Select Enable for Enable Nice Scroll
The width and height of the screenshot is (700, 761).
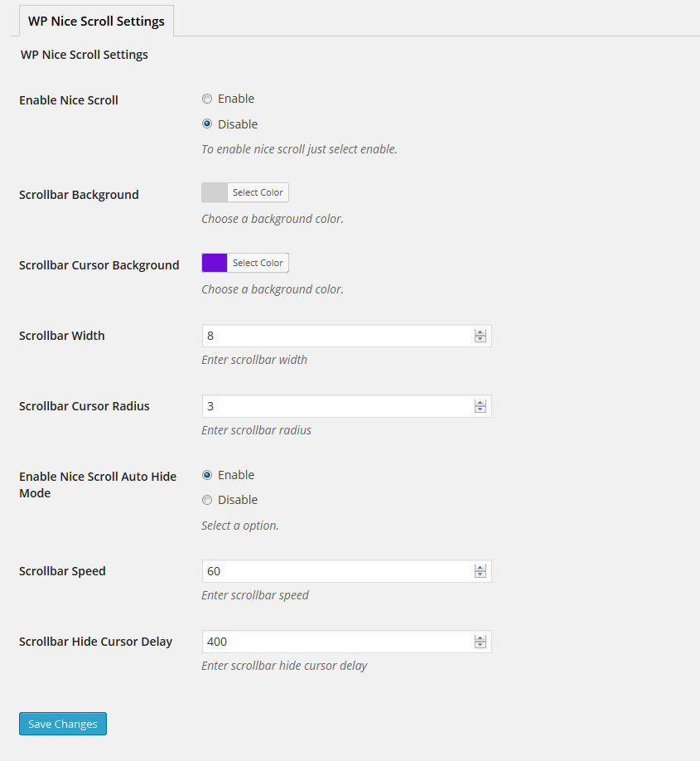click(x=207, y=99)
